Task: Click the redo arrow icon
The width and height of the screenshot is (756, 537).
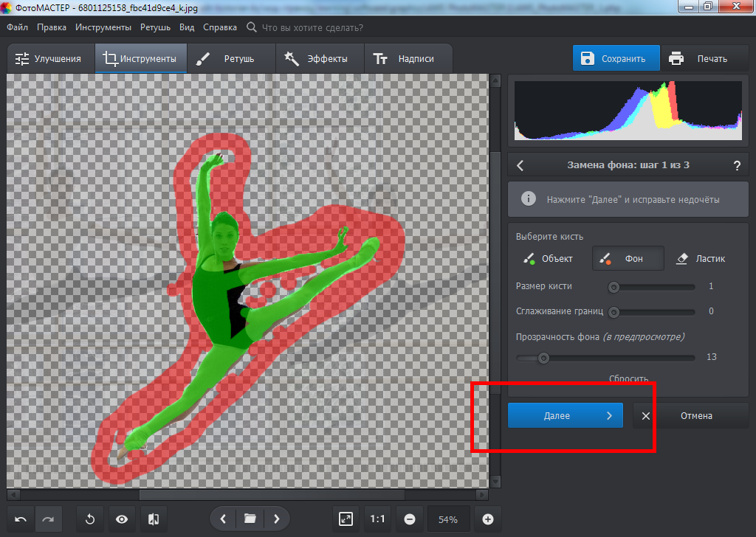Action: [48, 519]
